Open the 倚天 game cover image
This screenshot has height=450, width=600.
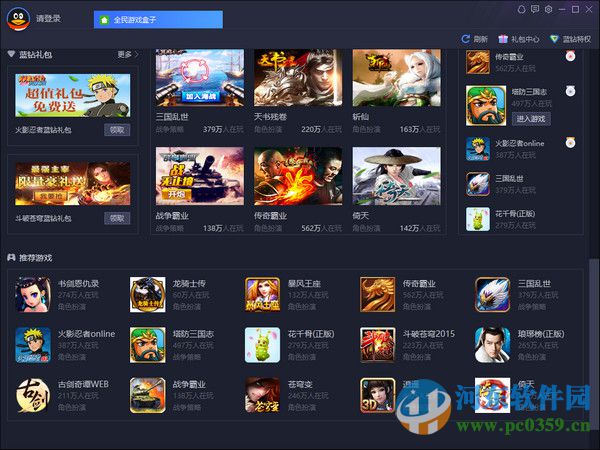coord(396,176)
